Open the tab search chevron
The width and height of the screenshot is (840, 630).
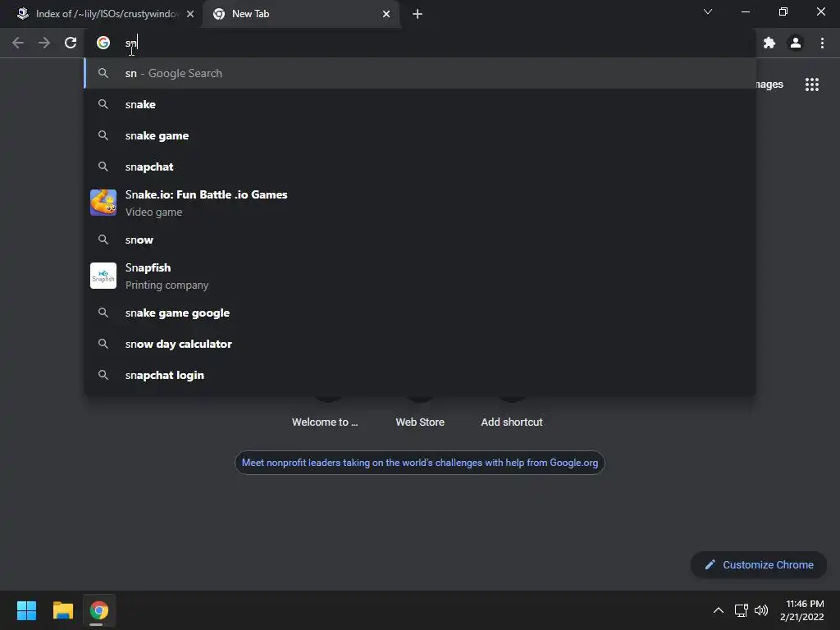coord(708,11)
